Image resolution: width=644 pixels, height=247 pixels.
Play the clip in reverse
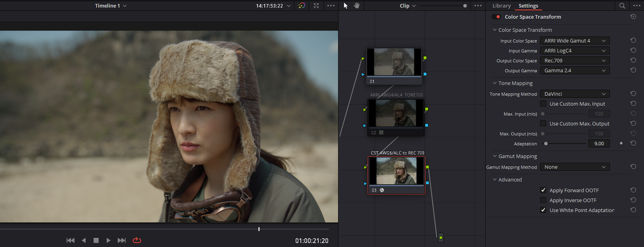[x=84, y=240]
